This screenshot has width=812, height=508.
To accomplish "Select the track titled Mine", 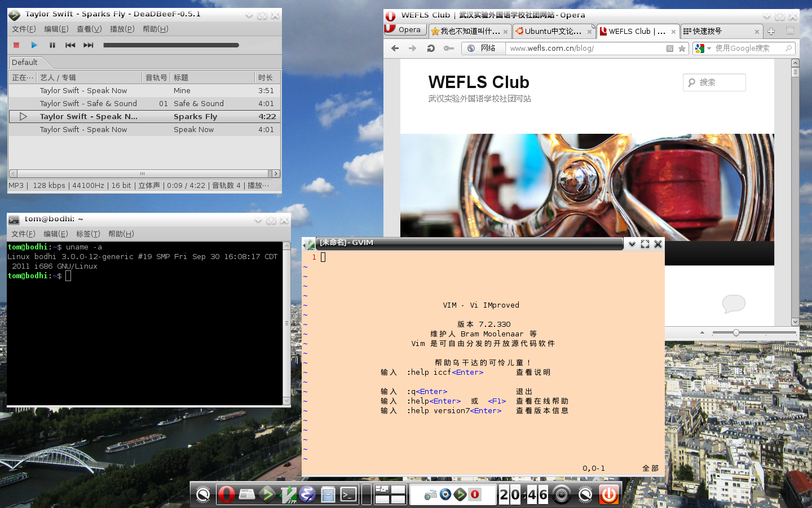I will pyautogui.click(x=144, y=90).
